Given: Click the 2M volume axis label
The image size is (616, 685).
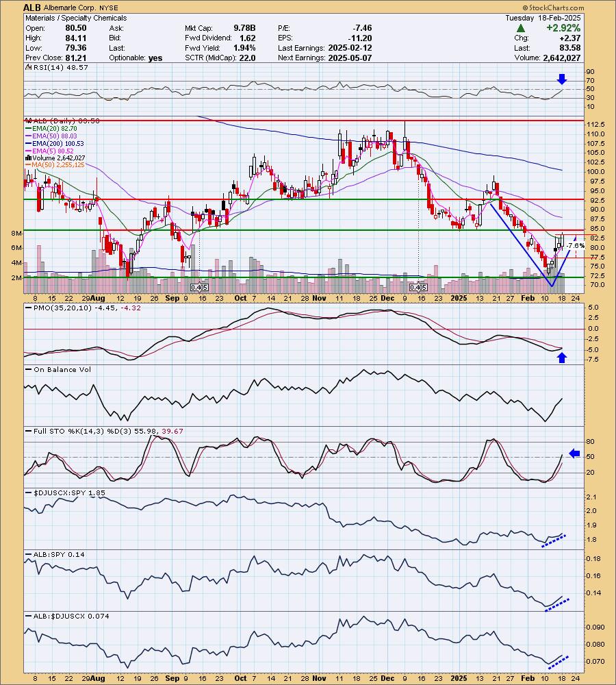Looking at the screenshot, I should (x=16, y=278).
